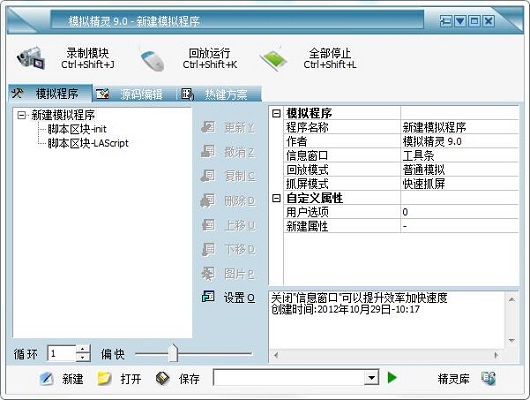The image size is (530, 400).
Task: Open settings via the 设置 O icon
Action: pyautogui.click(x=208, y=297)
